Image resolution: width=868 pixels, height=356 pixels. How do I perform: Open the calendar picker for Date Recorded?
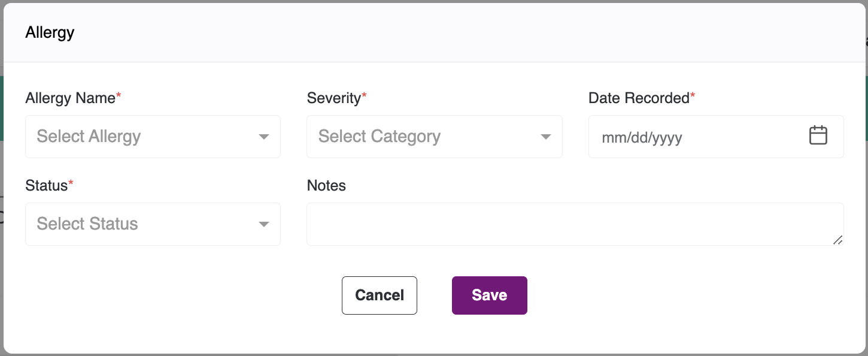pos(818,136)
